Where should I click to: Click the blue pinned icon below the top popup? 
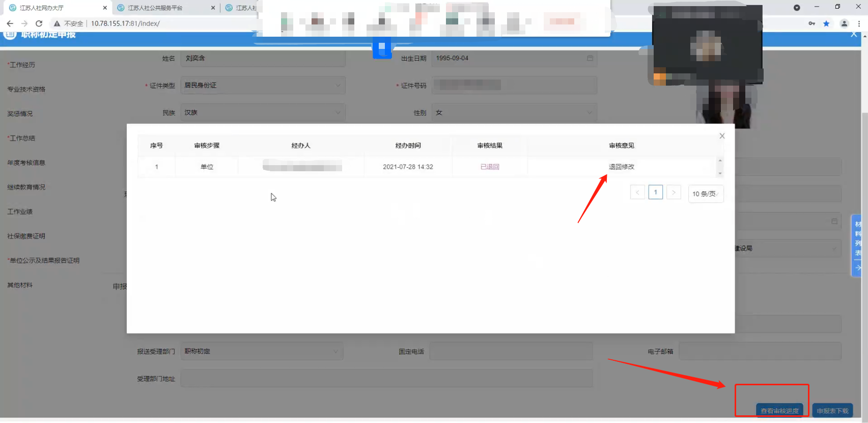click(382, 47)
